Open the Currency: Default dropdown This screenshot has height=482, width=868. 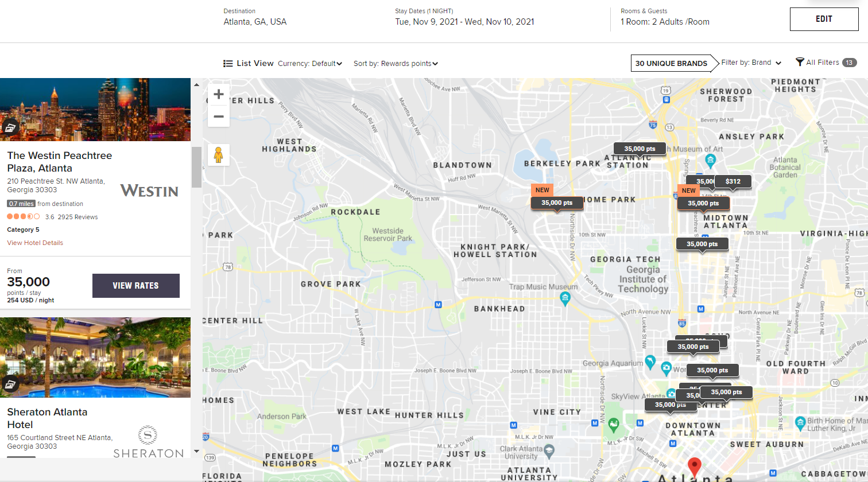click(310, 64)
